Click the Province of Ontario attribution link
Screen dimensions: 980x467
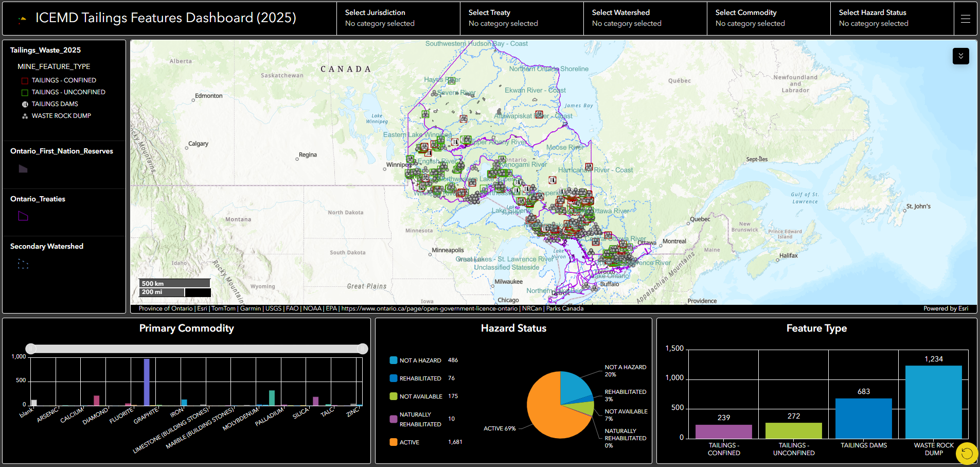pyautogui.click(x=166, y=308)
